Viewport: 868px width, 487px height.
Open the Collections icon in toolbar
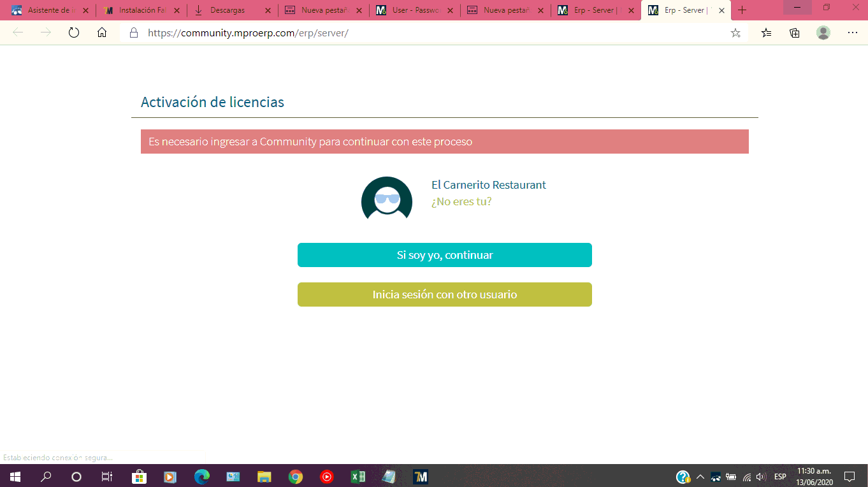(795, 33)
